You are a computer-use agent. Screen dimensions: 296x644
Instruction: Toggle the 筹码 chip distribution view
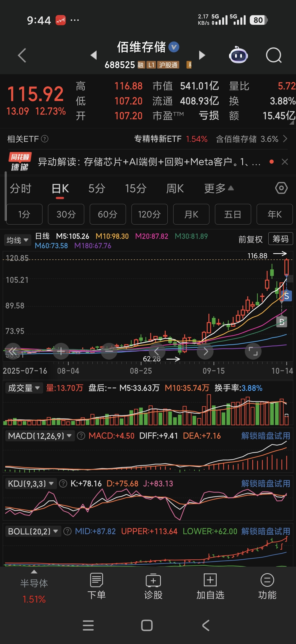point(280,239)
